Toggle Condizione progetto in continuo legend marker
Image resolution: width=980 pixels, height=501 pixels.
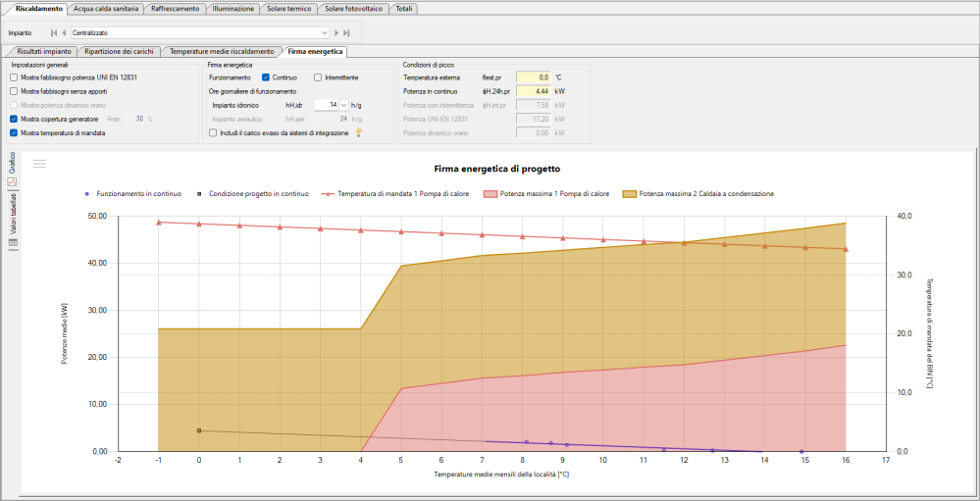click(x=200, y=194)
